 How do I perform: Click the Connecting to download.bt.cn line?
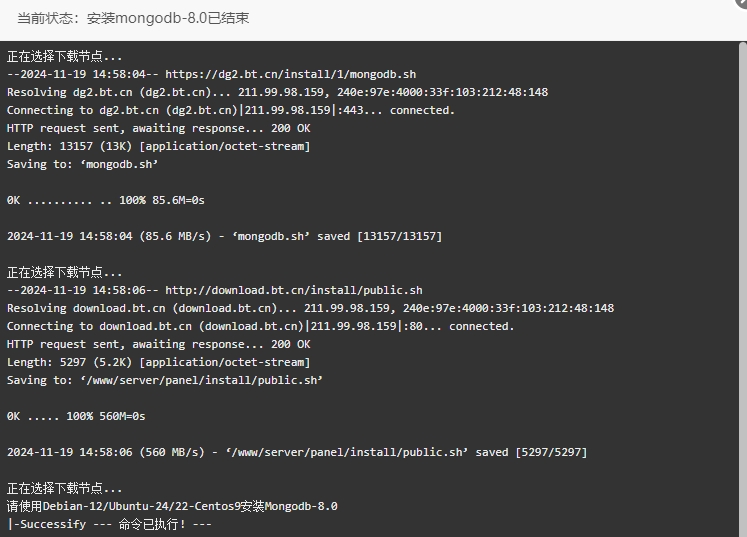tap(261, 326)
